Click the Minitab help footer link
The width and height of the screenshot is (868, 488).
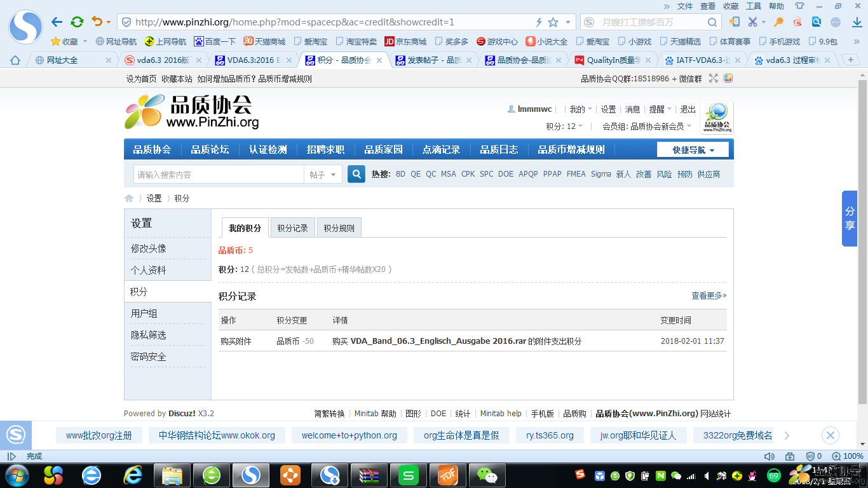coord(501,414)
